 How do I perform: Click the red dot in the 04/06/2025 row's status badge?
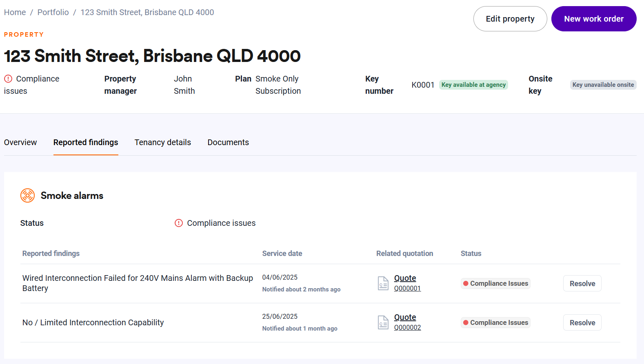pyautogui.click(x=466, y=283)
